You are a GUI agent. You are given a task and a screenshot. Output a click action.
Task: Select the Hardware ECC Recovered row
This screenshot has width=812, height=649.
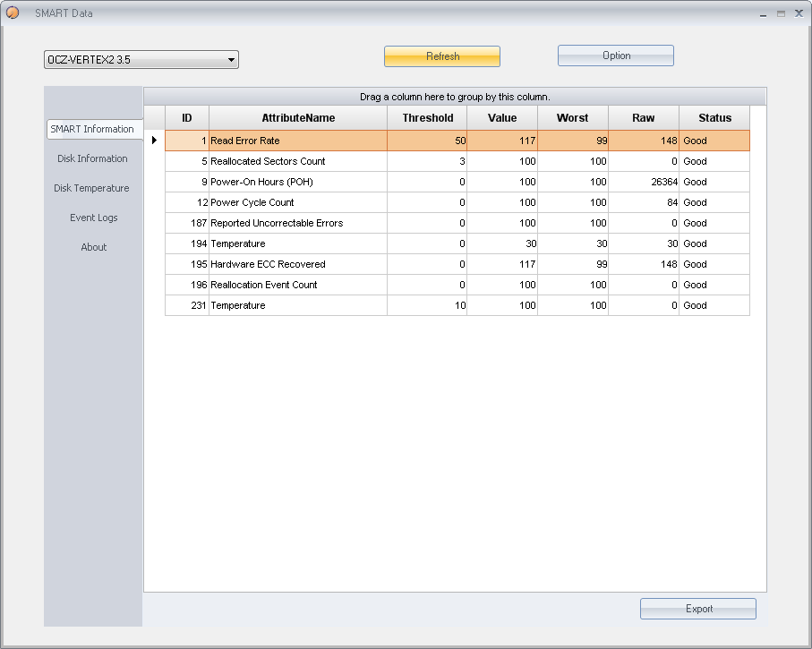pos(457,264)
